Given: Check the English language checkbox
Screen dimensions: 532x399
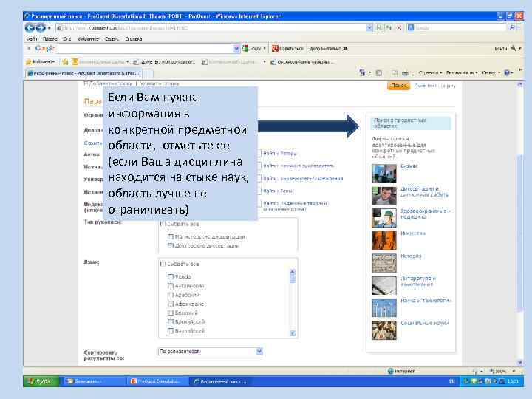Looking at the screenshot, I should point(171,286).
